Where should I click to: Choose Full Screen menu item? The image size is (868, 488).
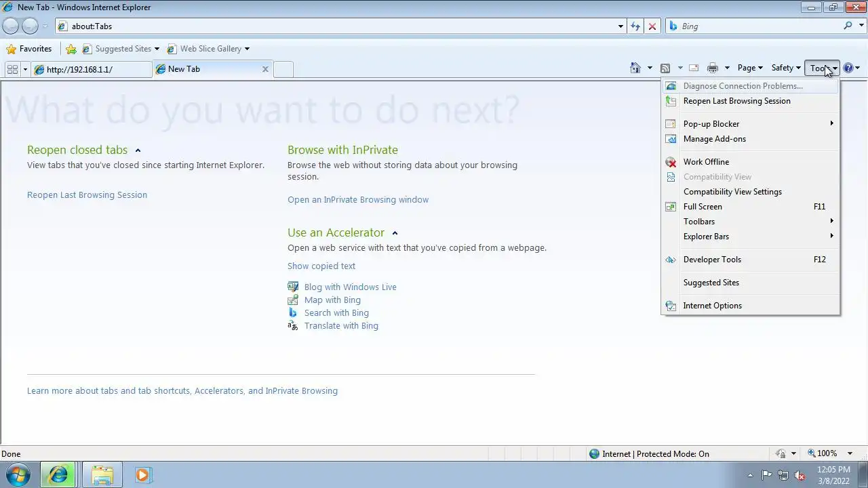[751, 207]
